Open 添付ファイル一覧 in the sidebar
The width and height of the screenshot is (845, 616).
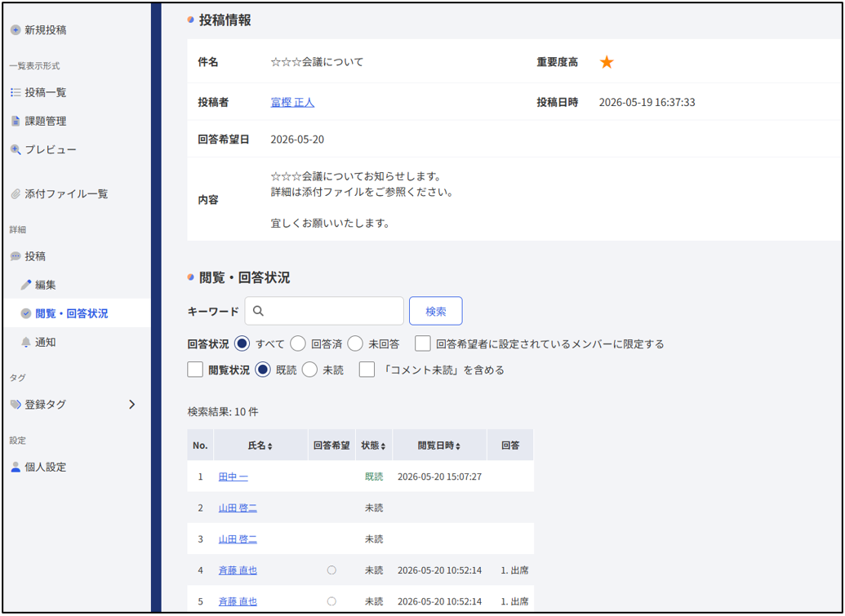tap(66, 194)
